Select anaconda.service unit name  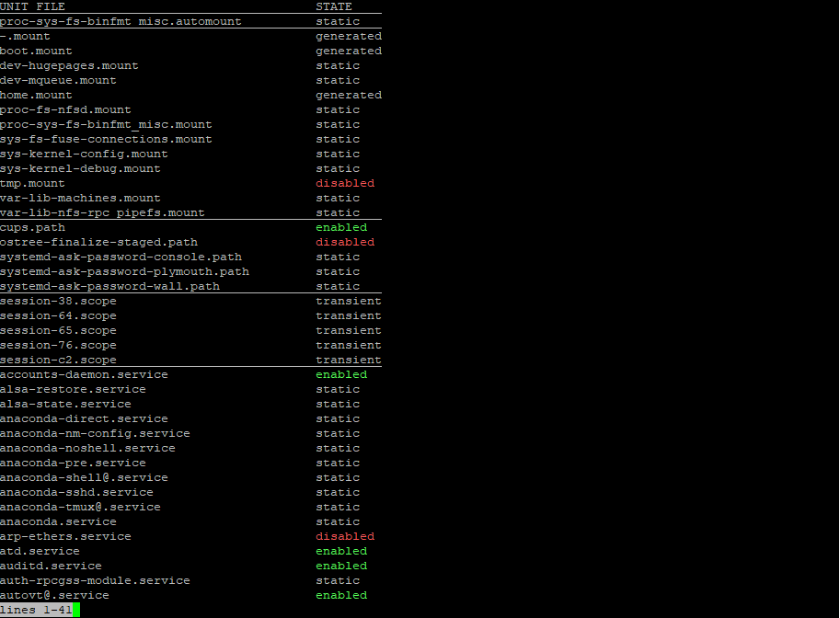tap(58, 522)
